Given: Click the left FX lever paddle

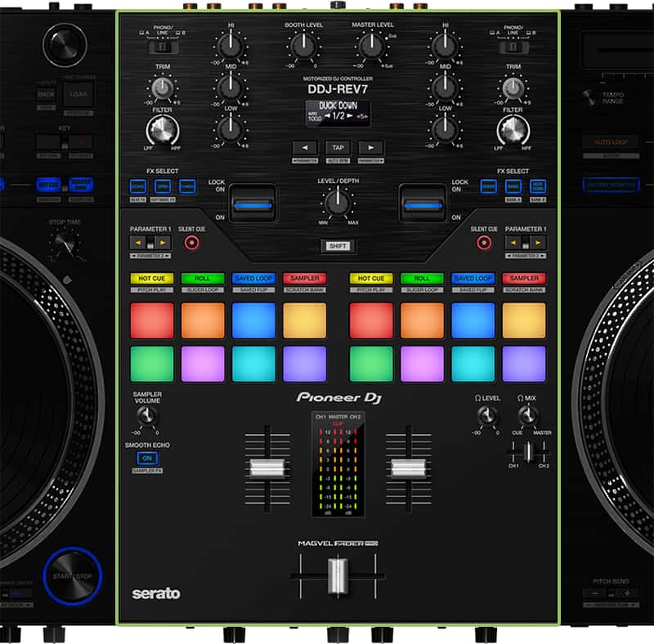Looking at the screenshot, I should (253, 203).
